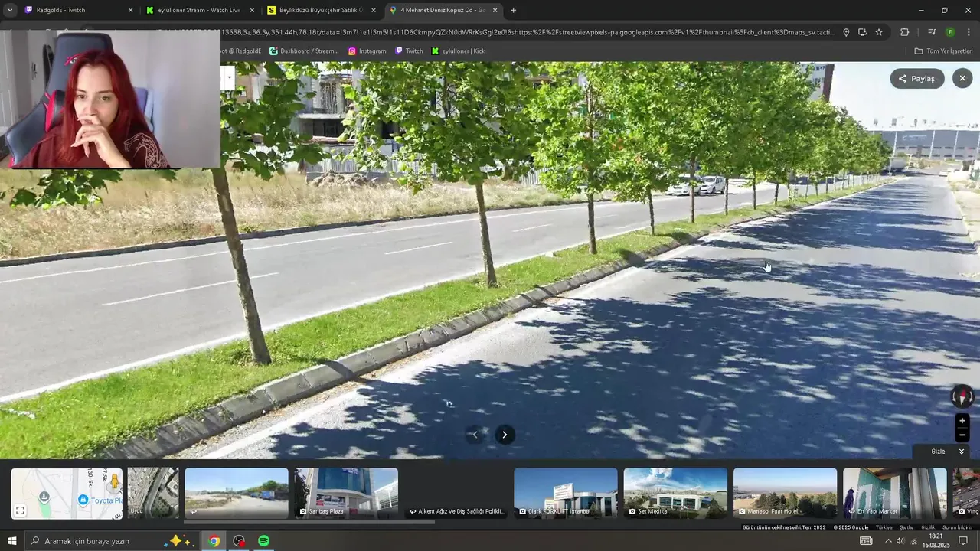Open the Chrome three-dot menu
This screenshot has width=980, height=551.
pos(969,32)
